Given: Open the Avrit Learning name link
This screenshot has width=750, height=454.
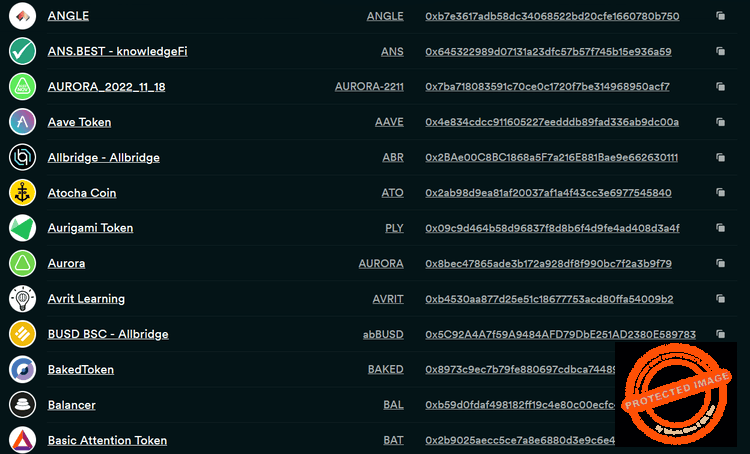Looking at the screenshot, I should pyautogui.click(x=86, y=299).
